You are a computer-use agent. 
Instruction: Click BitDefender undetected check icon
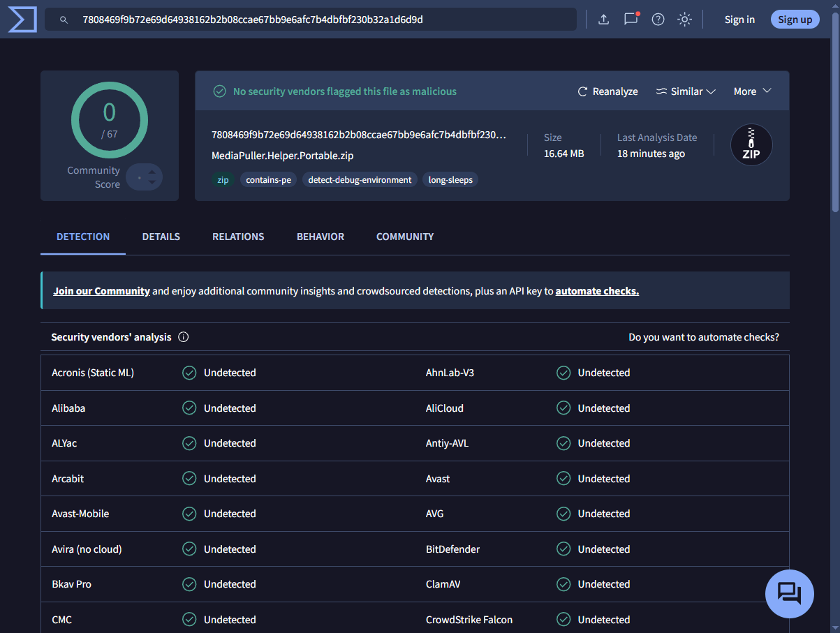[563, 549]
